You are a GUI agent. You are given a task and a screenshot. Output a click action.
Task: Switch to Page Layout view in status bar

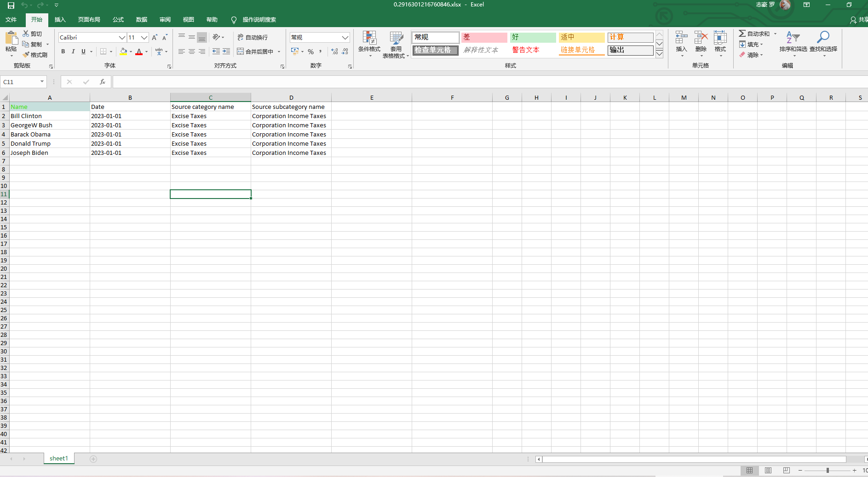click(x=768, y=470)
